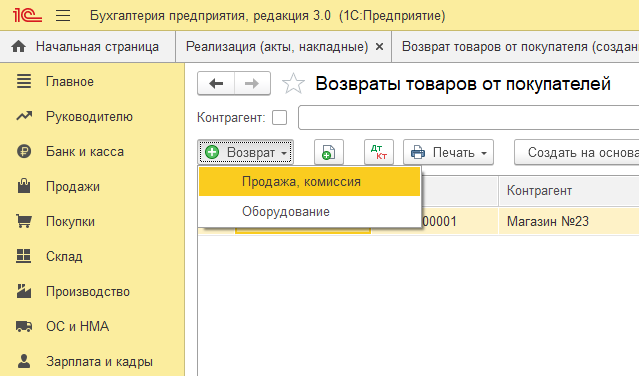Enable the Контрагент filter checkbox
The height and width of the screenshot is (376, 639).
(279, 118)
